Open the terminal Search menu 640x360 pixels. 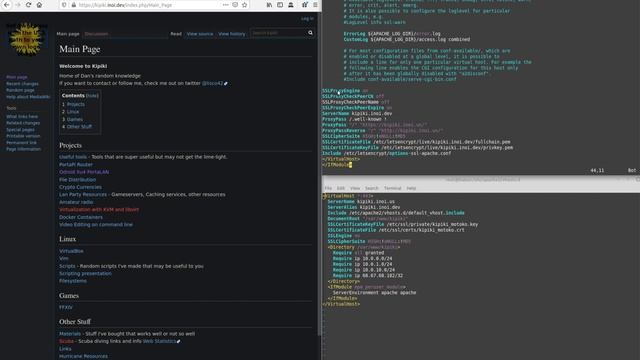tap(371, 188)
